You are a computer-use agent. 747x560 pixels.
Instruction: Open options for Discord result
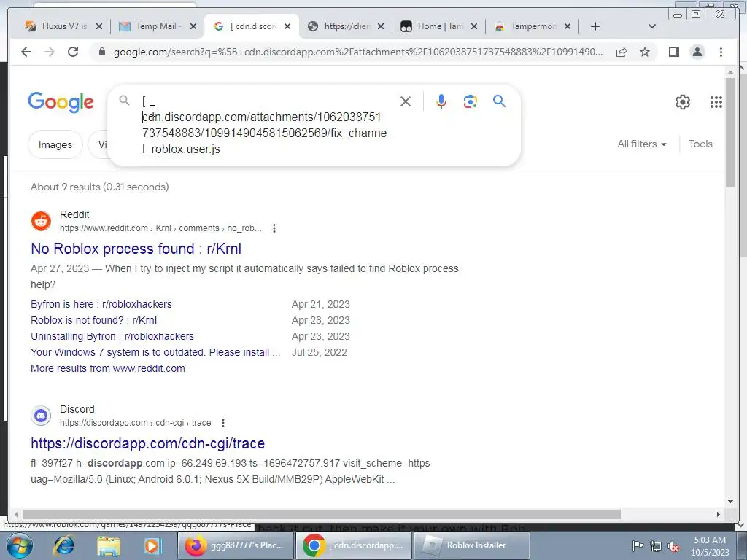pyautogui.click(x=223, y=422)
